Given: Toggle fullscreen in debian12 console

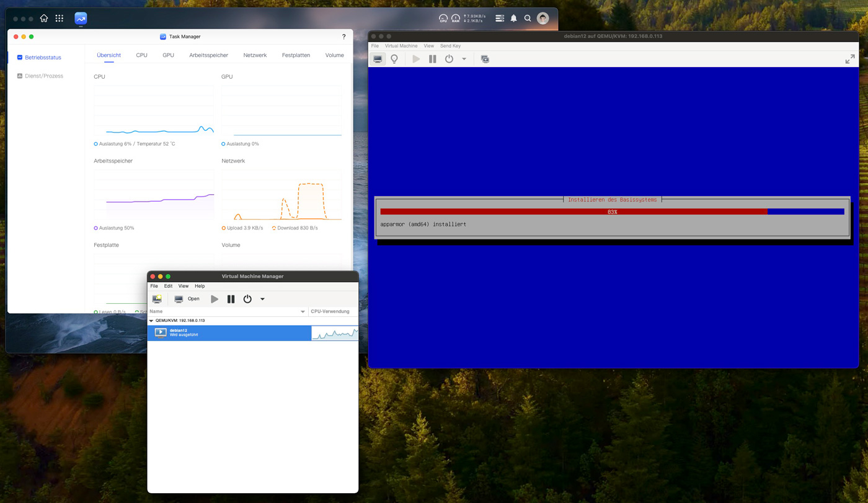Looking at the screenshot, I should (850, 59).
